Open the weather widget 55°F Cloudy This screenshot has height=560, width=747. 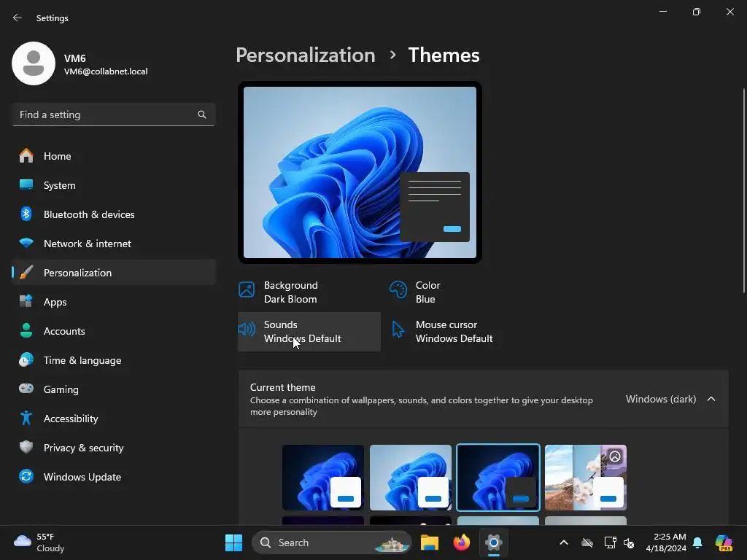pyautogui.click(x=39, y=542)
